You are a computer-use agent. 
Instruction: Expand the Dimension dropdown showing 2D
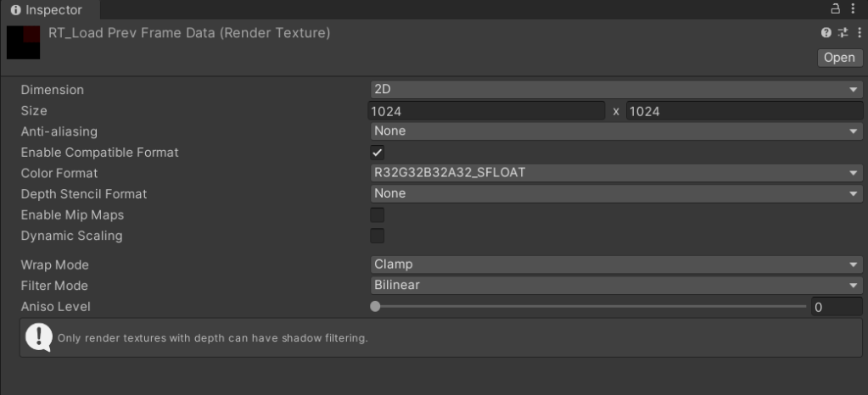(x=616, y=90)
